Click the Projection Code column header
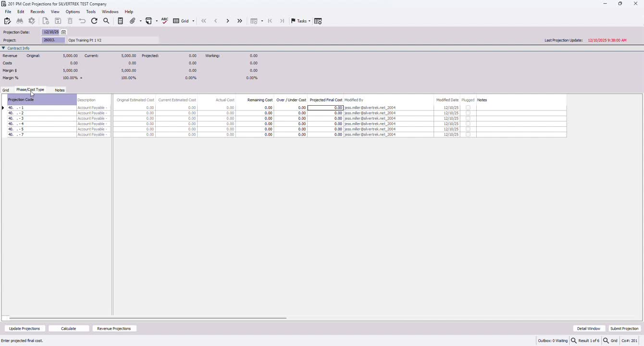The height and width of the screenshot is (346, 644). point(42,100)
